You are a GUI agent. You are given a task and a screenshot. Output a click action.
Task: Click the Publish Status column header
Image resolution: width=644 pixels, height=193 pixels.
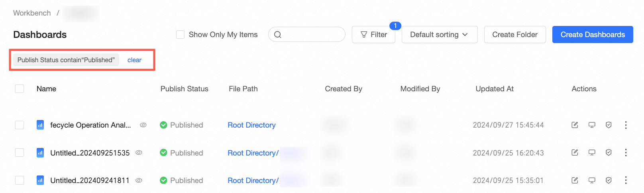(x=184, y=89)
